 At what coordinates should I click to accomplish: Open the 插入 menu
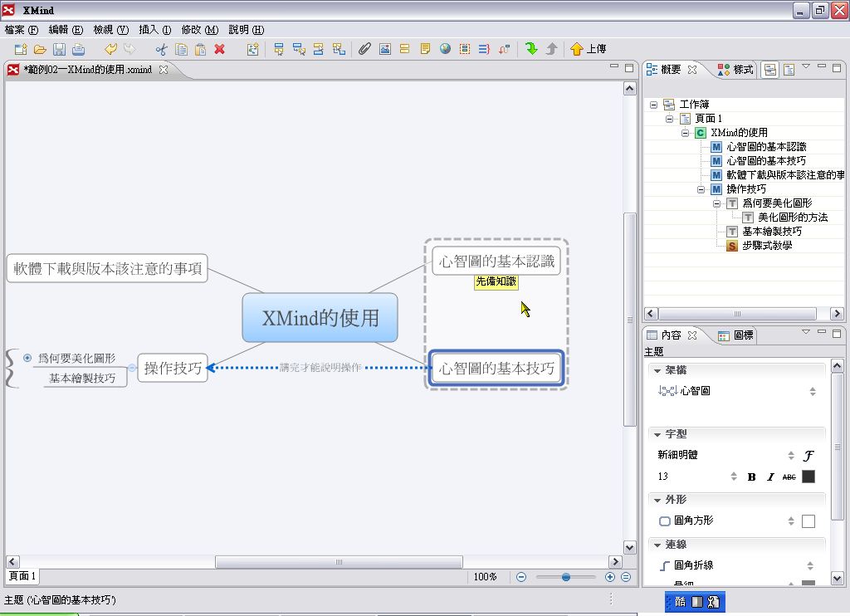155,30
